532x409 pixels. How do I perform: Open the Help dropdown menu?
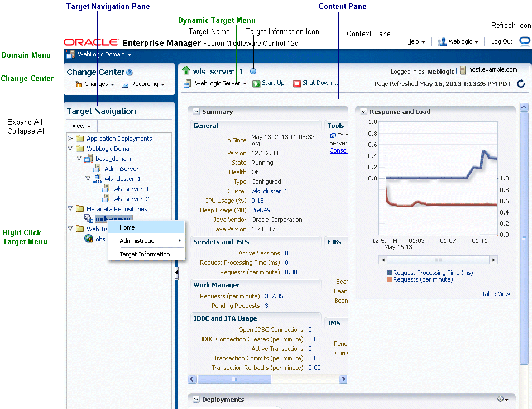(416, 42)
